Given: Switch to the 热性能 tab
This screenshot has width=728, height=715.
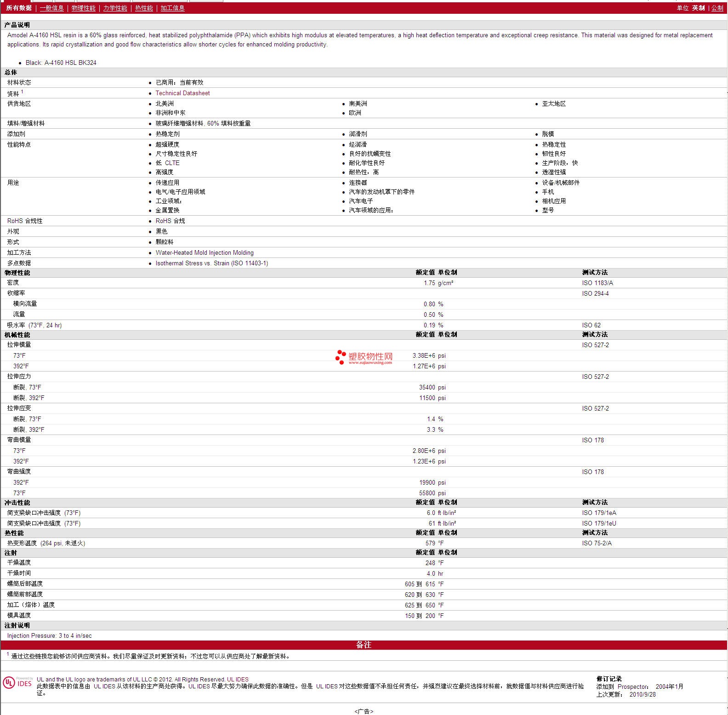Looking at the screenshot, I should click(x=144, y=8).
